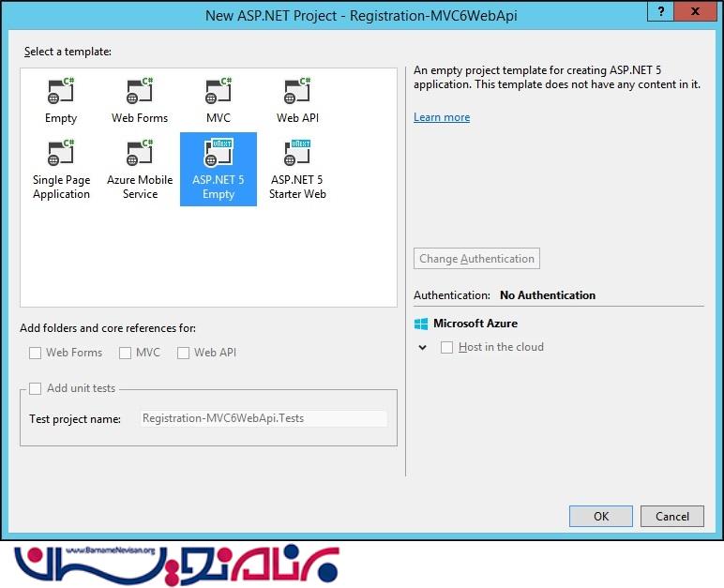The image size is (724, 588).
Task: Toggle the Add unit tests checkbox
Action: (x=36, y=388)
